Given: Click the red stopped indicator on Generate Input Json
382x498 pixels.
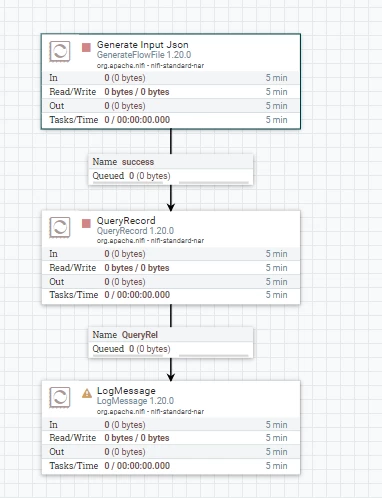Looking at the screenshot, I should pos(86,48).
